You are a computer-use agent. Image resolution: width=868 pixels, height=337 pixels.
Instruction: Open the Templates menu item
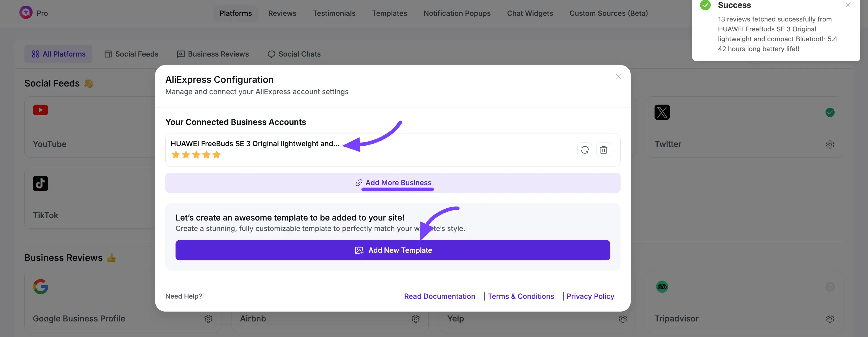click(389, 14)
